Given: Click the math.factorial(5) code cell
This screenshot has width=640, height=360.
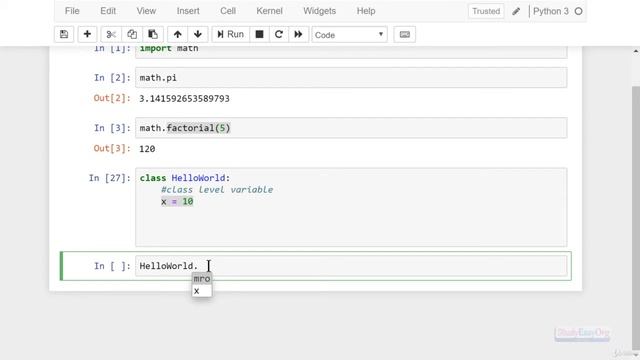Looking at the screenshot, I should click(x=351, y=128).
